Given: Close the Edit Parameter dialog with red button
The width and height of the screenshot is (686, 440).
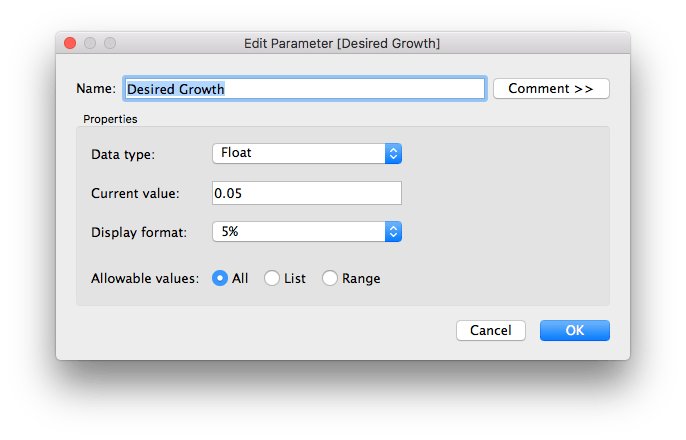Looking at the screenshot, I should coord(70,43).
